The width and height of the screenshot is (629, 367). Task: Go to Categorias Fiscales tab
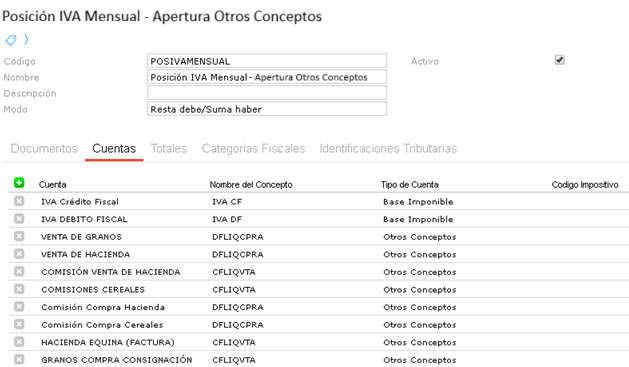pyautogui.click(x=254, y=148)
